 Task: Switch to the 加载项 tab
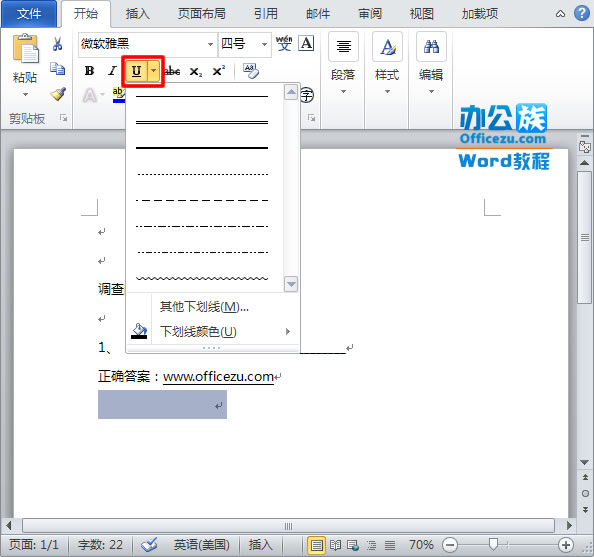coord(480,14)
